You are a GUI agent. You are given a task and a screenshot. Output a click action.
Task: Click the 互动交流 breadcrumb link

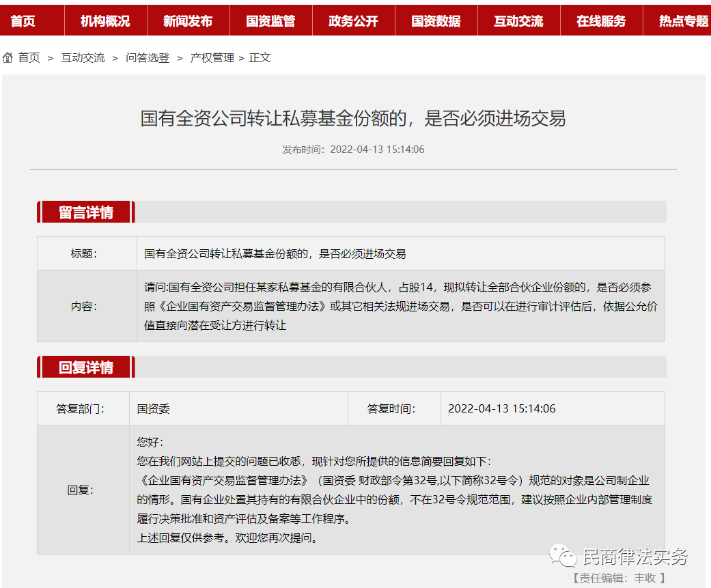coord(82,58)
